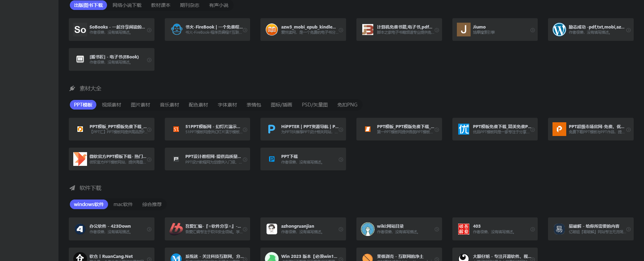Click the WordPress logo of 励志成功

point(559,30)
